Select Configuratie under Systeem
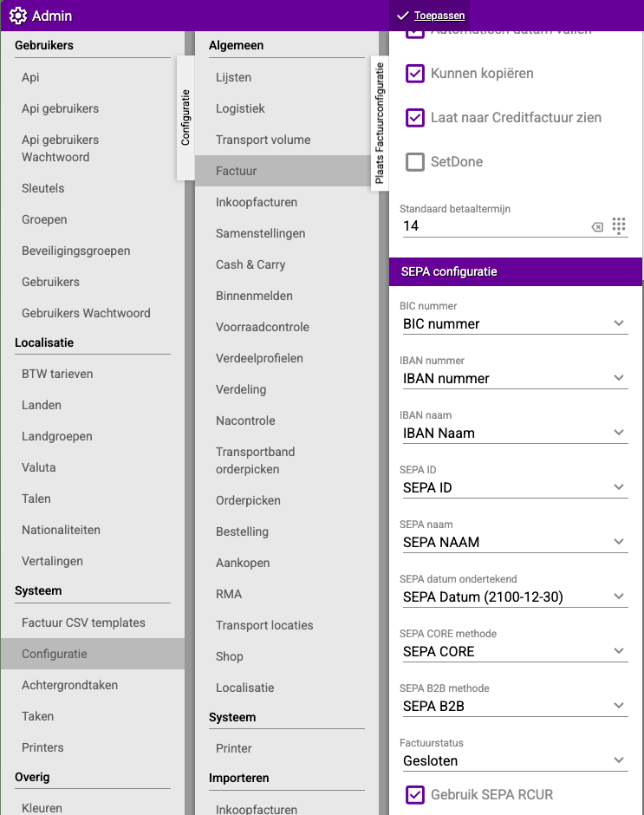The height and width of the screenshot is (815, 644). 93,654
